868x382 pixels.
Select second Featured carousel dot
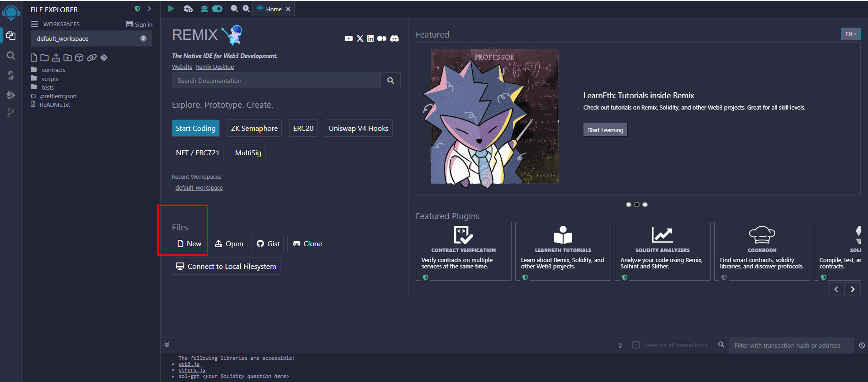[637, 205]
